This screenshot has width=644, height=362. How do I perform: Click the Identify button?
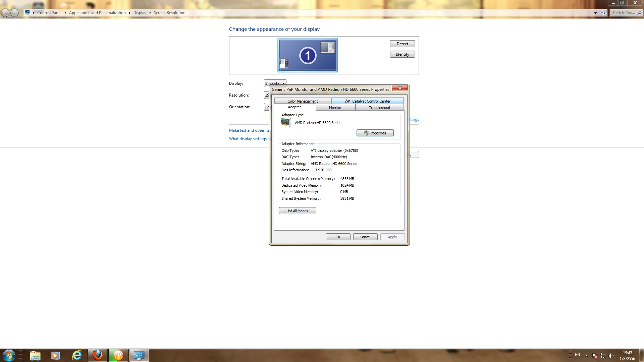pyautogui.click(x=402, y=54)
